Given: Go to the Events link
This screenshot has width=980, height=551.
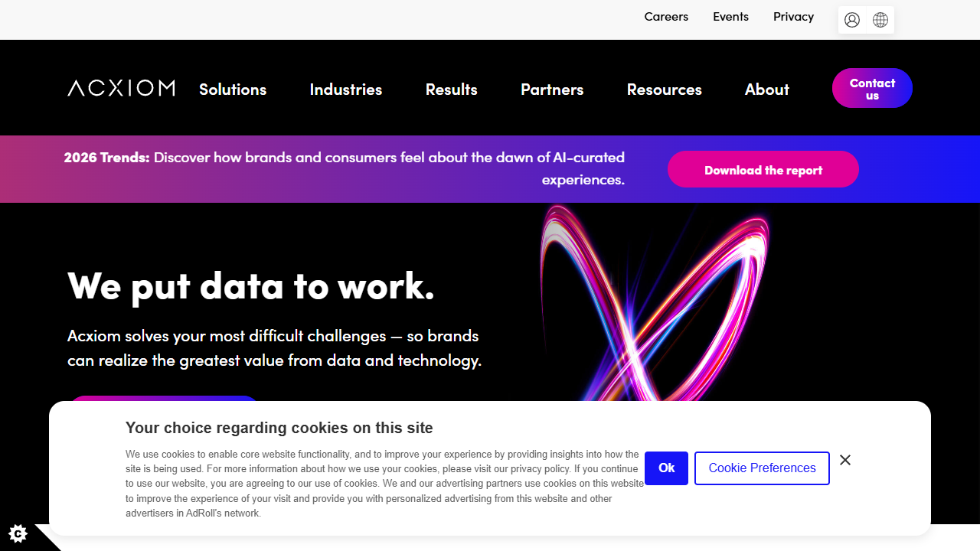Looking at the screenshot, I should coord(730,17).
